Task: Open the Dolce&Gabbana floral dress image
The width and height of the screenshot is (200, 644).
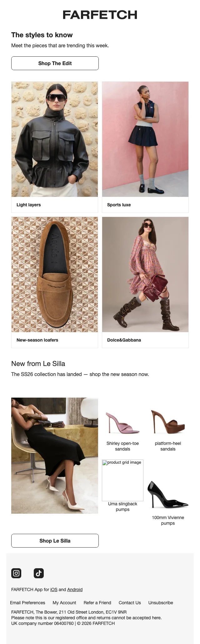Action: 145,275
